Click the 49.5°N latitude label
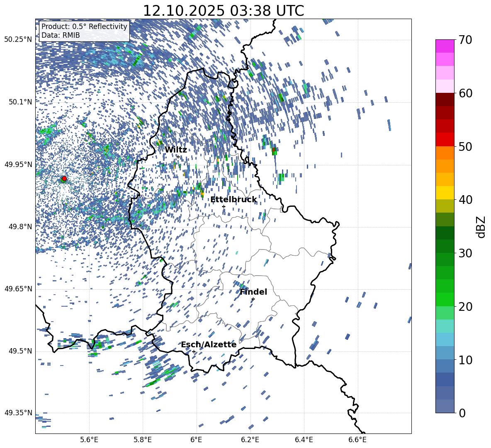The image size is (491, 448). (20, 351)
